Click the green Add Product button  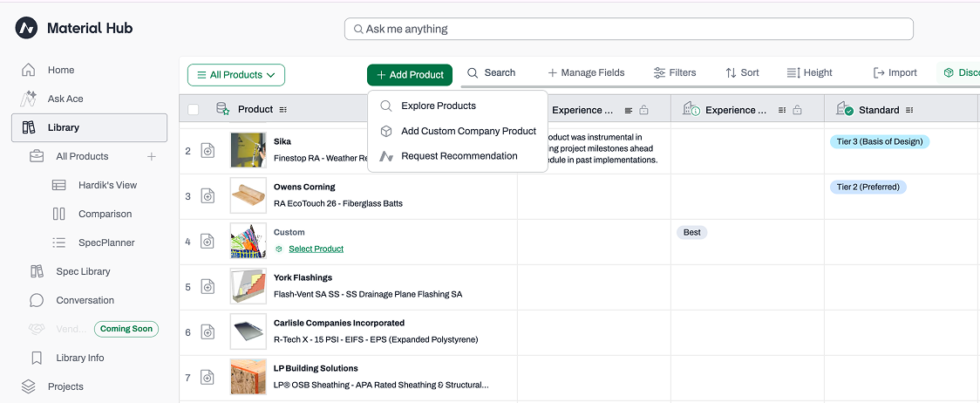pos(410,74)
